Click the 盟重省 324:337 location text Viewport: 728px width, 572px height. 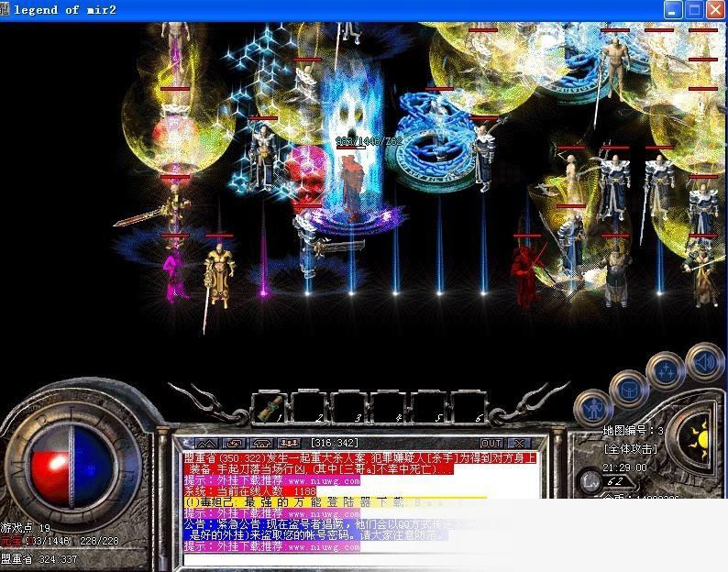[39, 559]
